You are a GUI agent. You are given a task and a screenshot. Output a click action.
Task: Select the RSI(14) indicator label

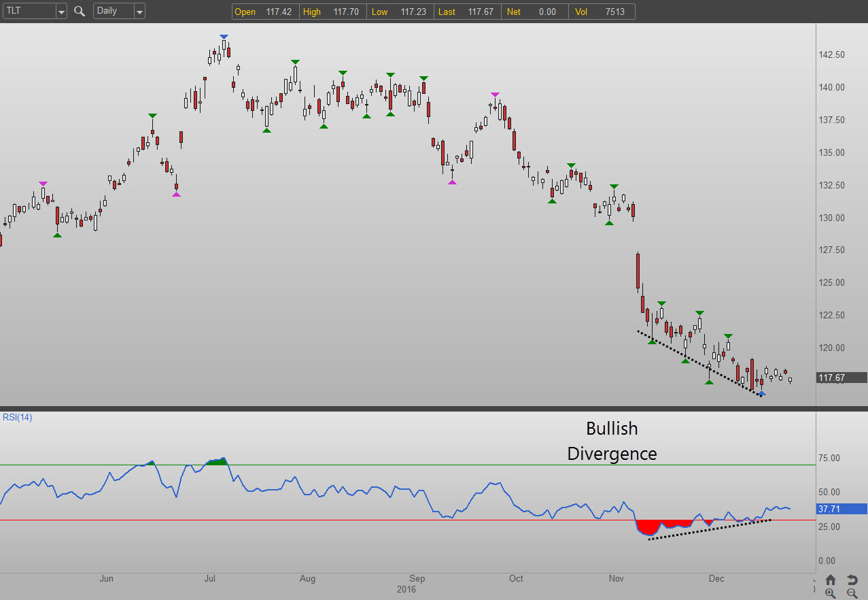[17, 418]
